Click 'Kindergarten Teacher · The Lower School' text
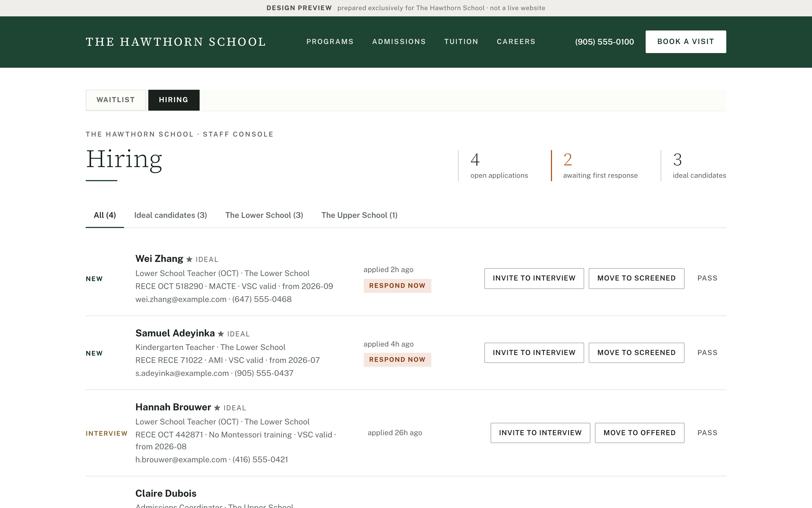This screenshot has height=508, width=812. coord(210,347)
